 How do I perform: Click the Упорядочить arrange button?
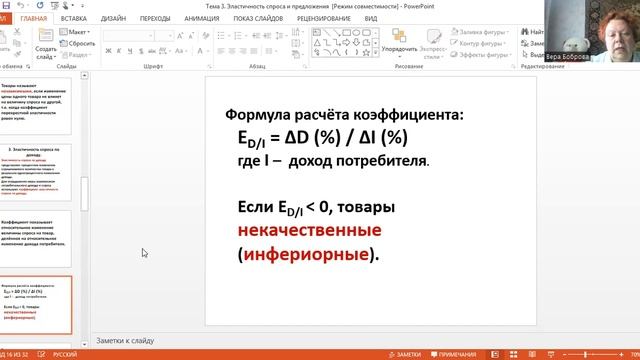tap(399, 43)
